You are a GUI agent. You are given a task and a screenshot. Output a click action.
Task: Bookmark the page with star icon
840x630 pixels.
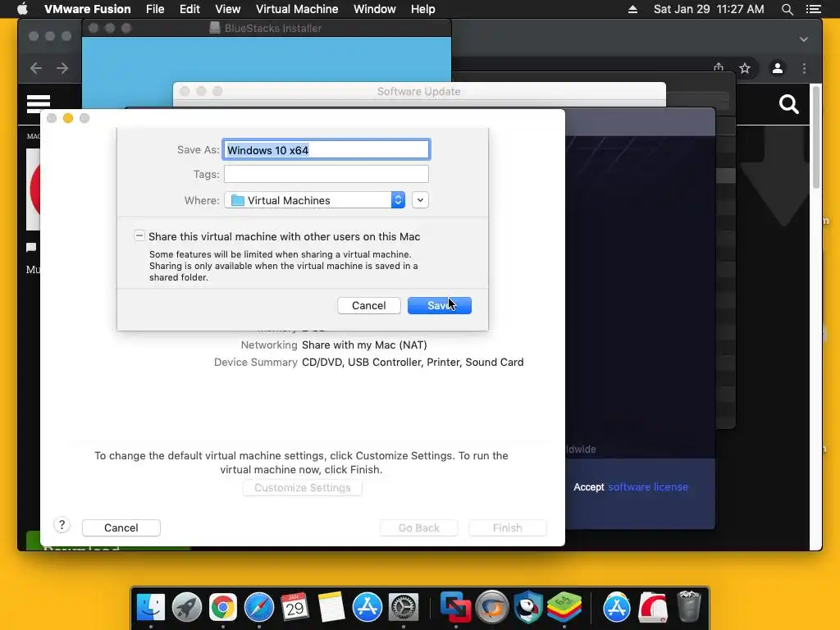tap(745, 68)
